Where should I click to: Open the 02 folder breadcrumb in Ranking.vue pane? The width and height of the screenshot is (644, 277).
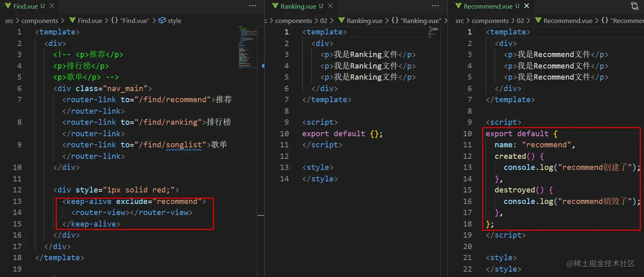point(324,20)
